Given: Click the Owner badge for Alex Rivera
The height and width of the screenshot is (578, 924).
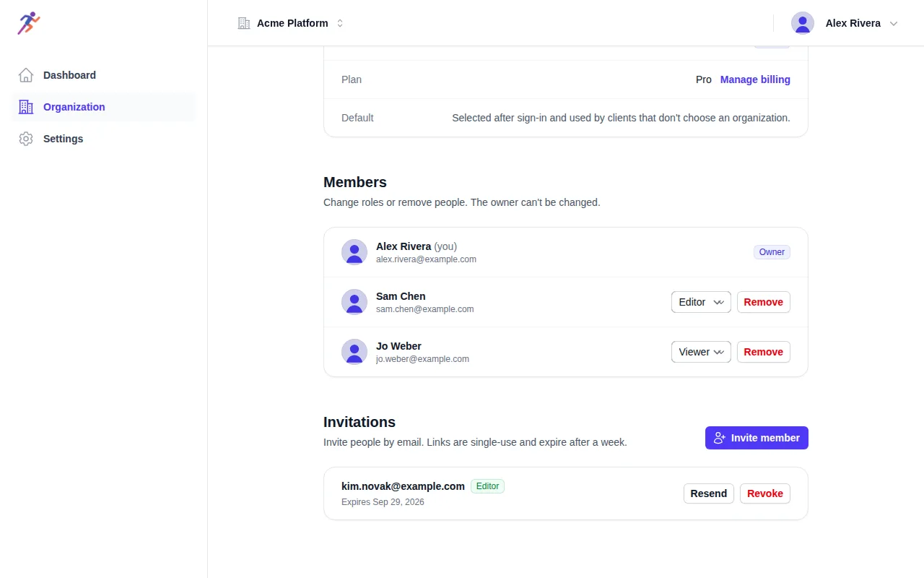Looking at the screenshot, I should [x=772, y=252].
